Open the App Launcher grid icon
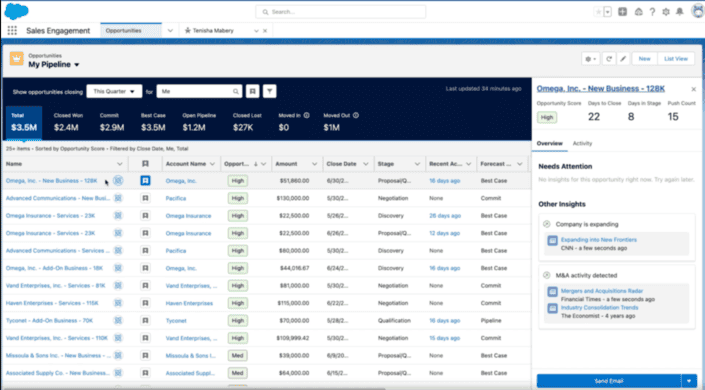This screenshot has width=705, height=390. 12,31
